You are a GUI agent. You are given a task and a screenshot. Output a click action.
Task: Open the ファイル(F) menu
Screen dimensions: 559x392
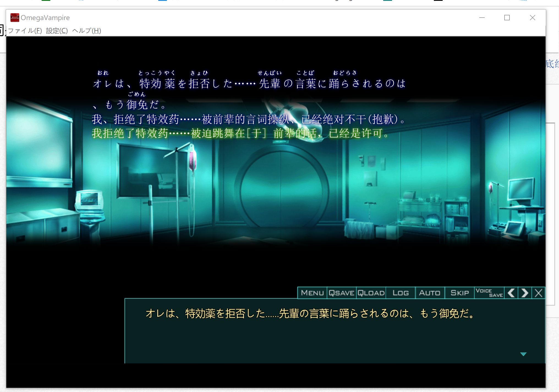pos(25,31)
